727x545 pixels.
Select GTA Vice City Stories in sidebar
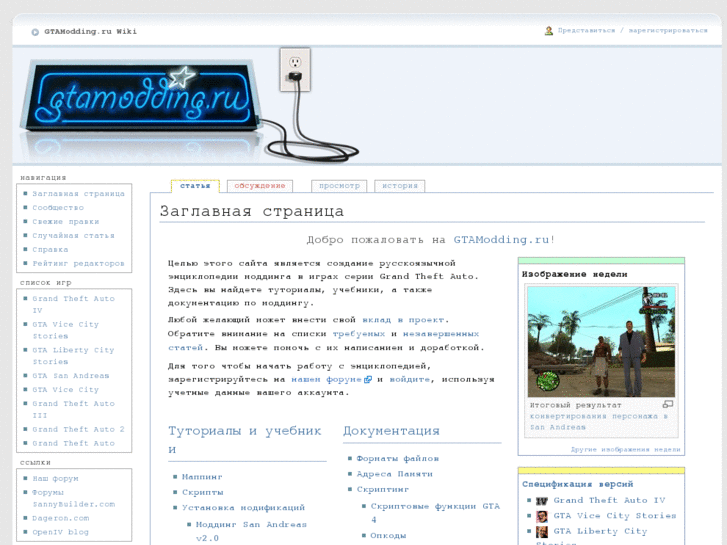65,330
